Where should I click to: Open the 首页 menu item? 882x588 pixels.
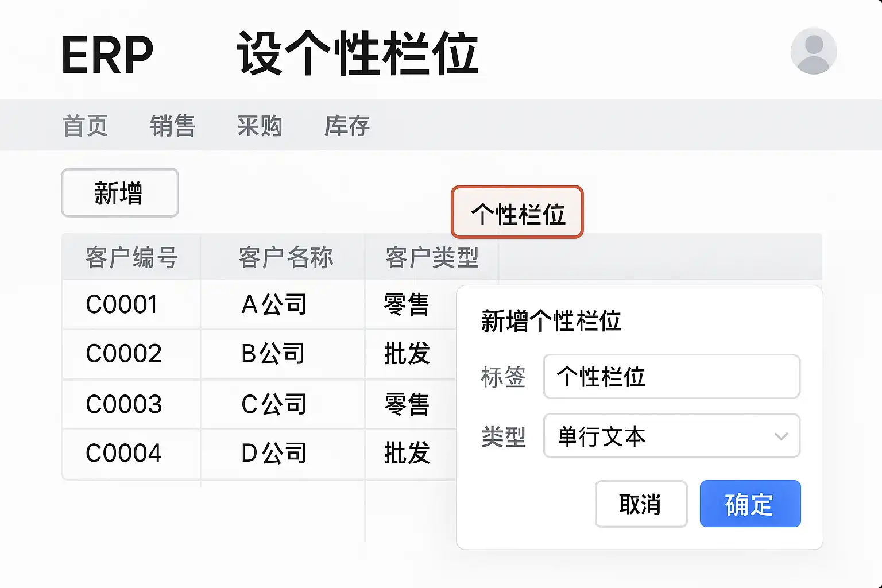click(x=85, y=126)
